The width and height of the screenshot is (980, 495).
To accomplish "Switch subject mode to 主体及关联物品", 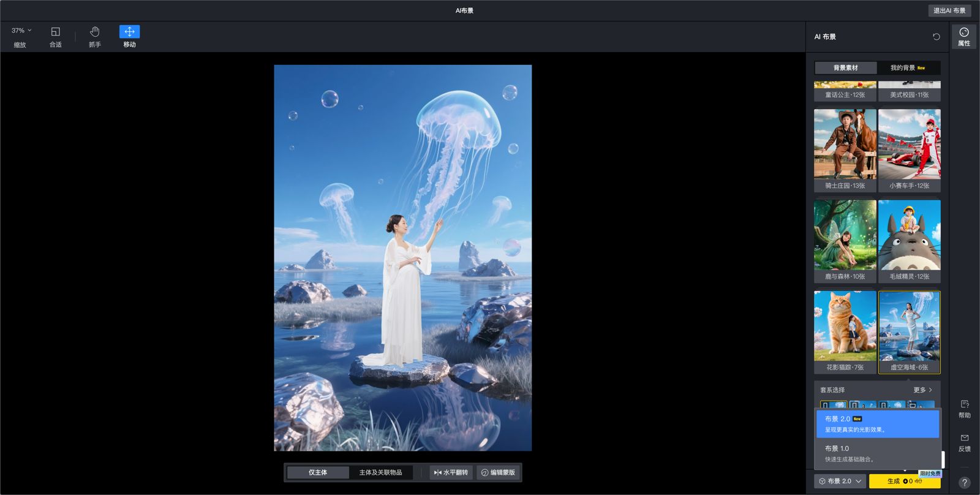I will point(380,472).
